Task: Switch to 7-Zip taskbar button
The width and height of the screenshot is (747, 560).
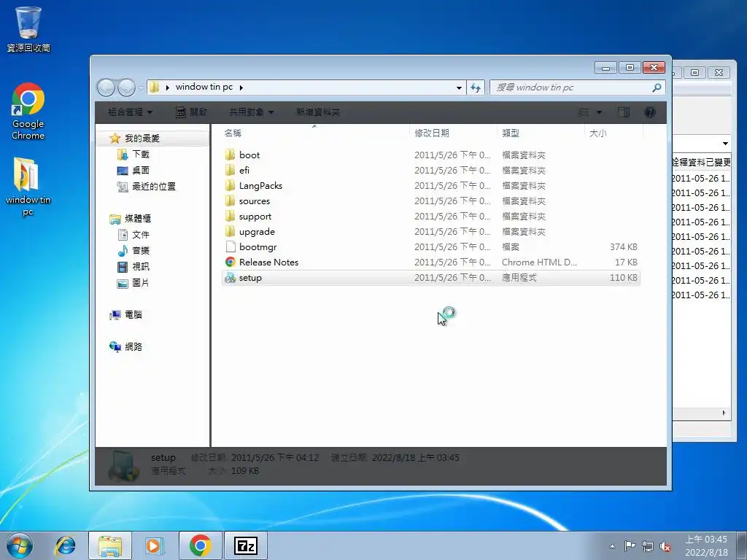Action: click(246, 545)
